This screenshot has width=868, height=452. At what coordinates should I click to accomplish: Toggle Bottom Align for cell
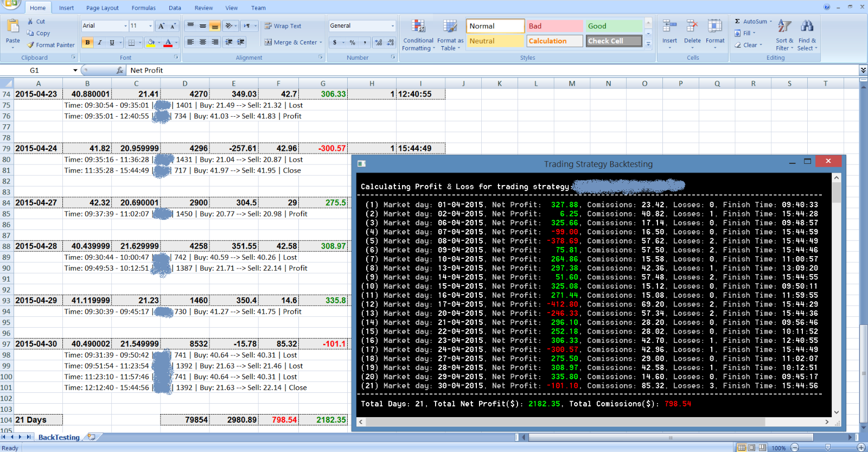[215, 26]
